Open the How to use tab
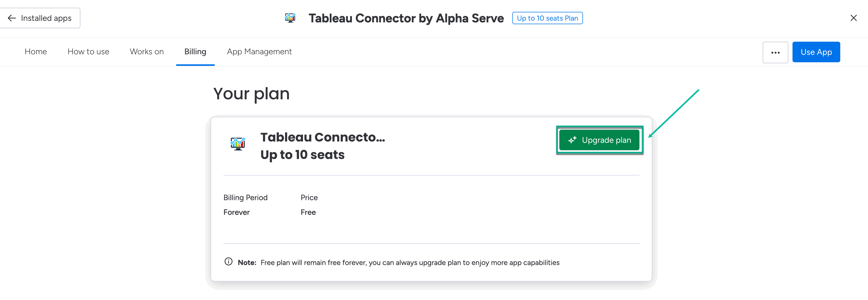Screen dimensions: 868x300 88,51
